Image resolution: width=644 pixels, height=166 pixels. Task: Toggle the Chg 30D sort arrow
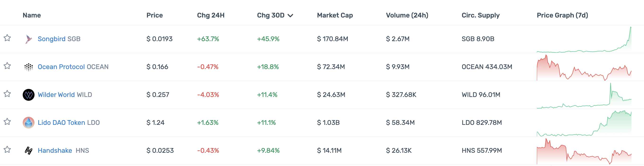pyautogui.click(x=290, y=16)
